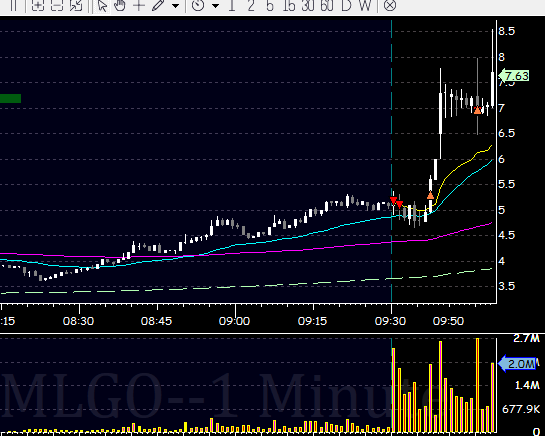Switch chart to 60 minute timeframe
This screenshot has width=545, height=436.
coord(327,5)
